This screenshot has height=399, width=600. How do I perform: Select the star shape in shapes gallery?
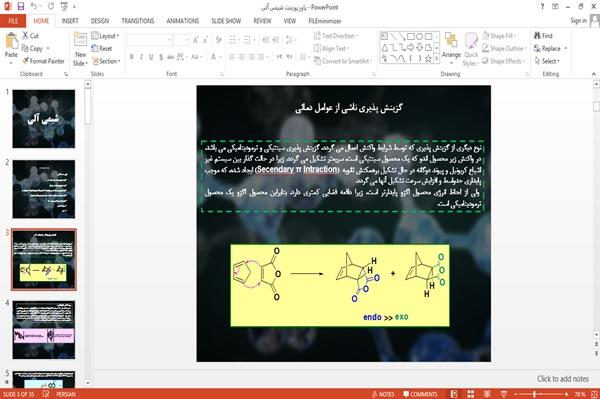[428, 59]
